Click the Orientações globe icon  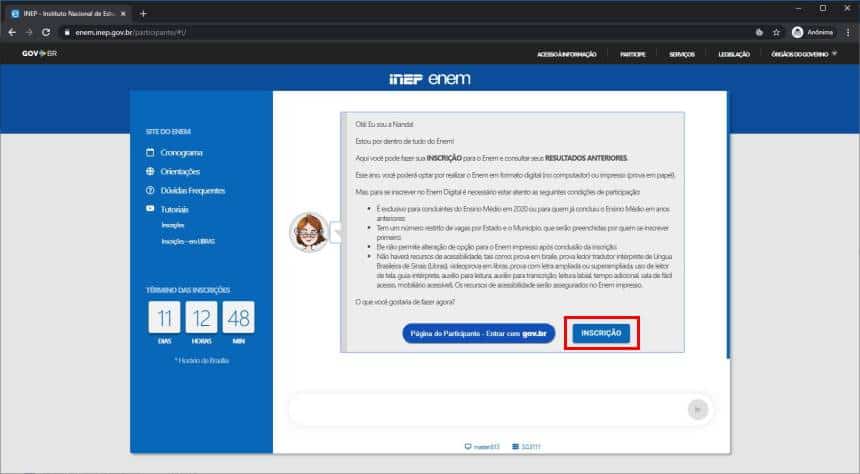tap(150, 171)
